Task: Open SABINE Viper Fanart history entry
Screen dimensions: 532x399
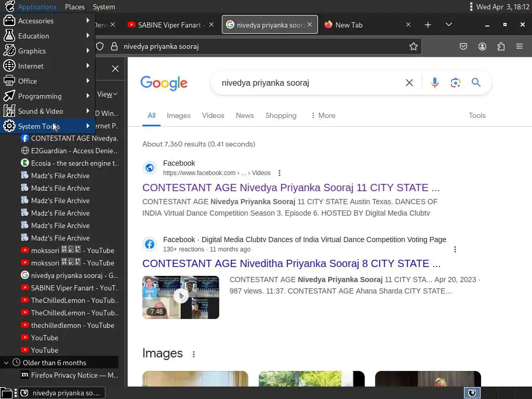Action: pos(70,288)
